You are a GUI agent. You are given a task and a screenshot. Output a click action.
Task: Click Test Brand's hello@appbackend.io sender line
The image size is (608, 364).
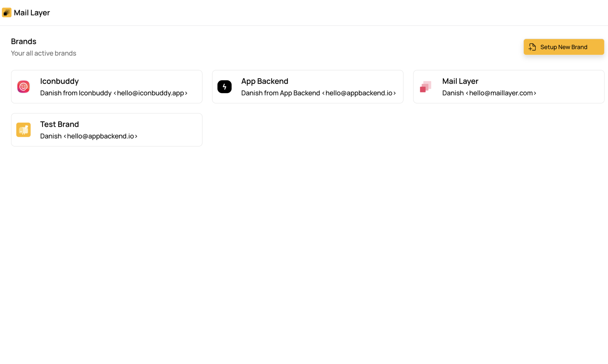(89, 136)
